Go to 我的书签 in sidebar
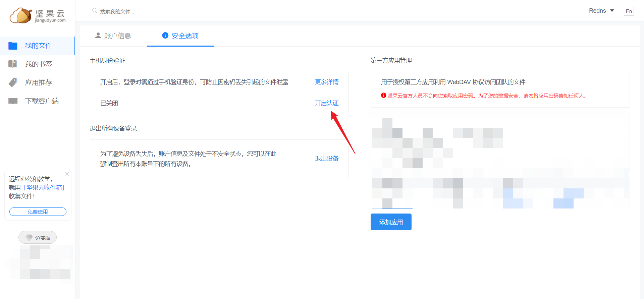The image size is (644, 299). 38,64
